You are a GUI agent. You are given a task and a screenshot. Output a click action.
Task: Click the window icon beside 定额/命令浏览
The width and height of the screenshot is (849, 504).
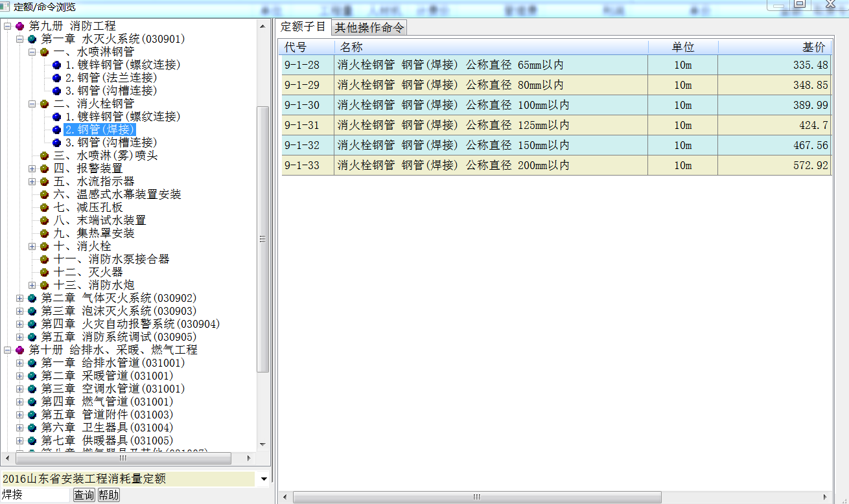(6, 7)
